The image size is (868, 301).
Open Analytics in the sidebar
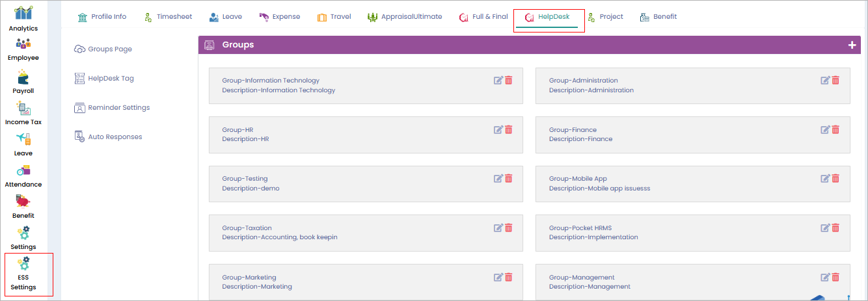click(x=23, y=19)
